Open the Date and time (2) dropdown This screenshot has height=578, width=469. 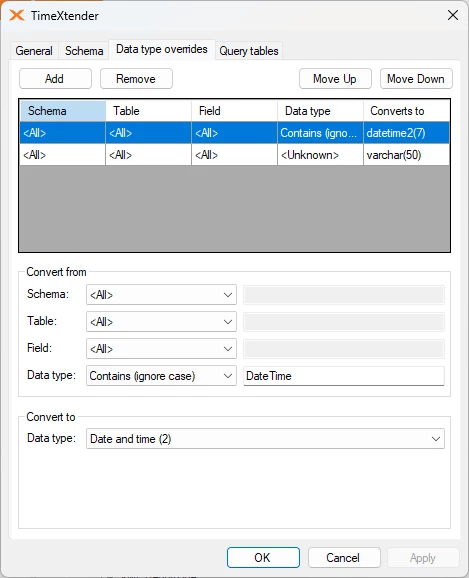pos(265,439)
